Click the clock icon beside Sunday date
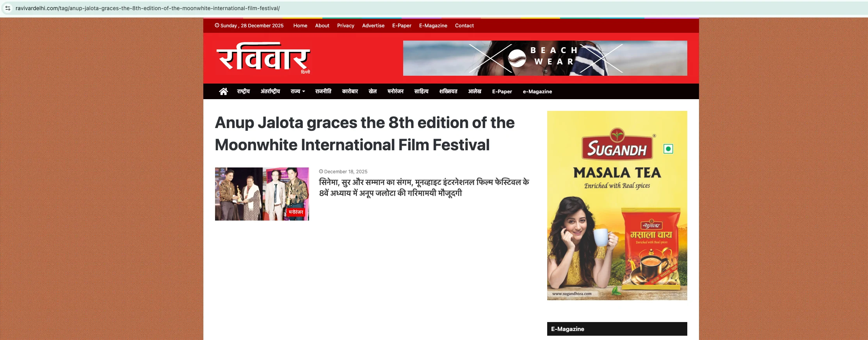 [x=217, y=25]
